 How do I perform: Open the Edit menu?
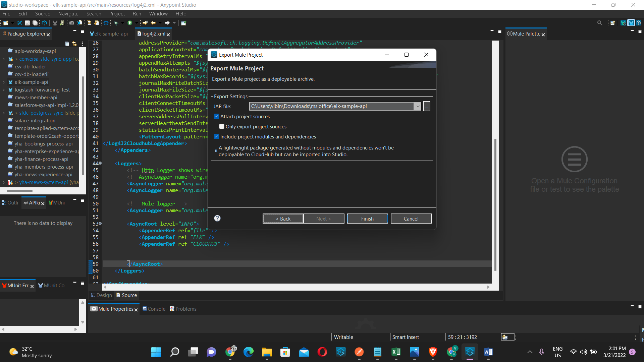coord(22,13)
